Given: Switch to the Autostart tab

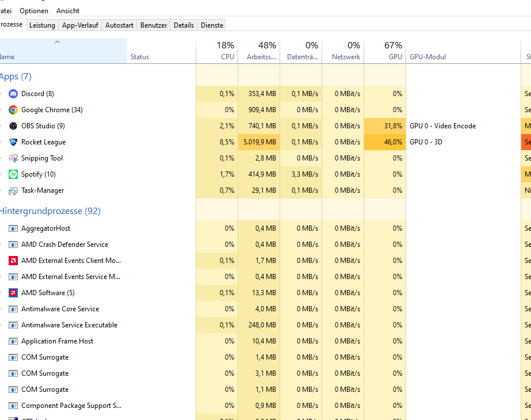Looking at the screenshot, I should [x=119, y=25].
